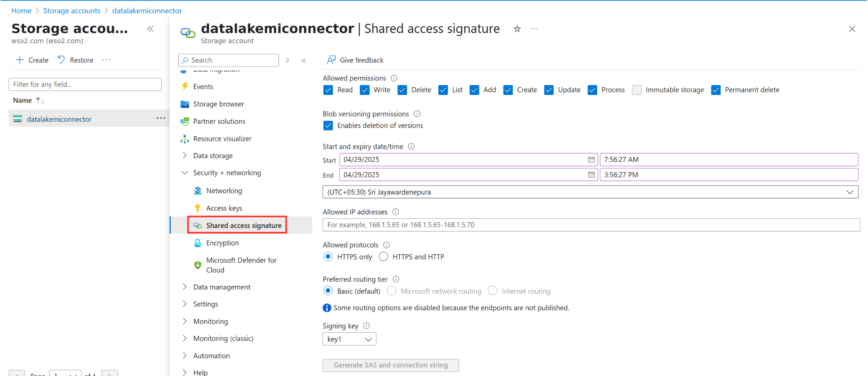This screenshot has width=868, height=376.
Task: Collapse the Storage accounts list pane
Action: [150, 29]
